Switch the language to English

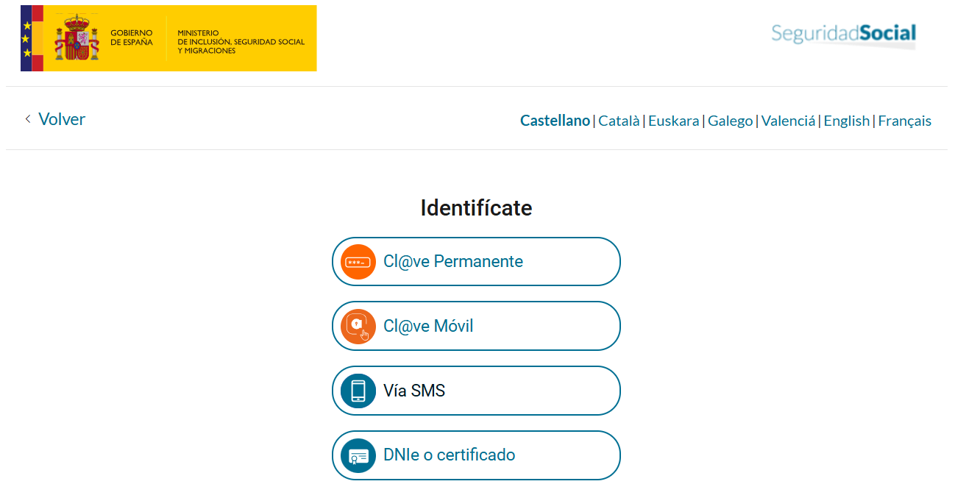(x=847, y=121)
